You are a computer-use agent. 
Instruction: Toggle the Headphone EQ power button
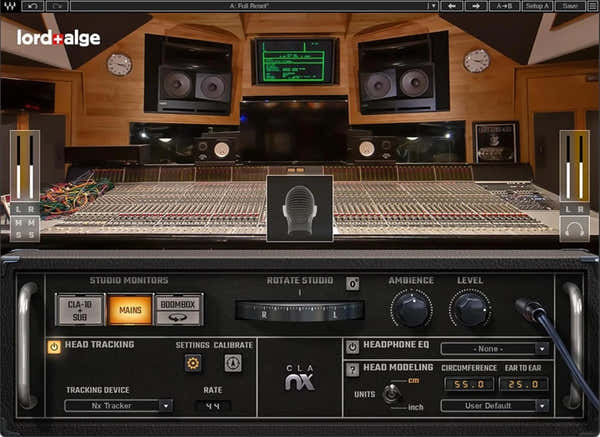(352, 347)
